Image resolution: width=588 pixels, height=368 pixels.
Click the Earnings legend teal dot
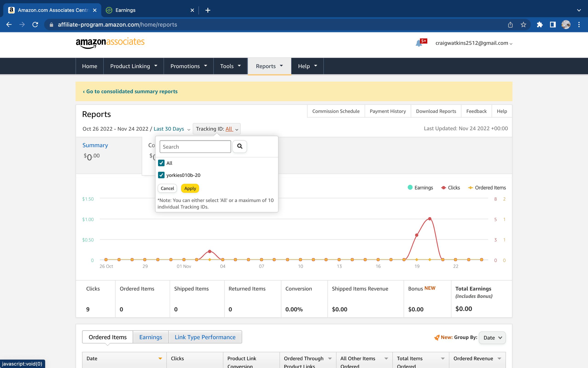coord(410,187)
